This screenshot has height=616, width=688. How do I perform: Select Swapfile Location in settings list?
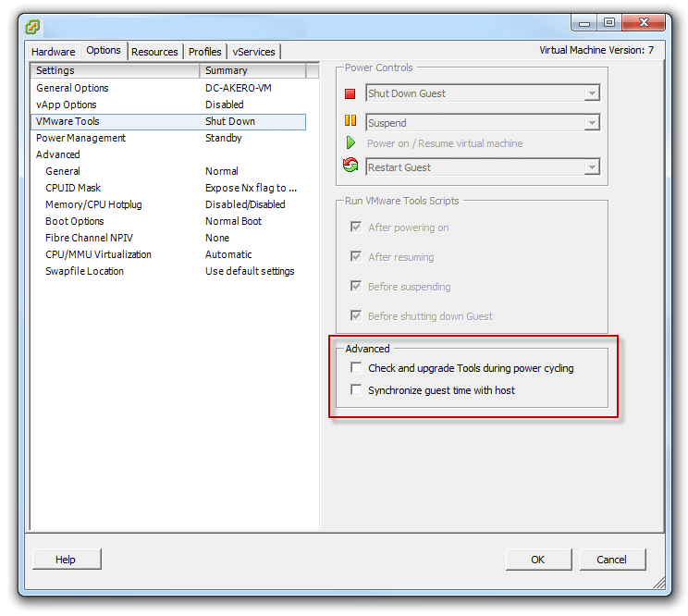[84, 271]
